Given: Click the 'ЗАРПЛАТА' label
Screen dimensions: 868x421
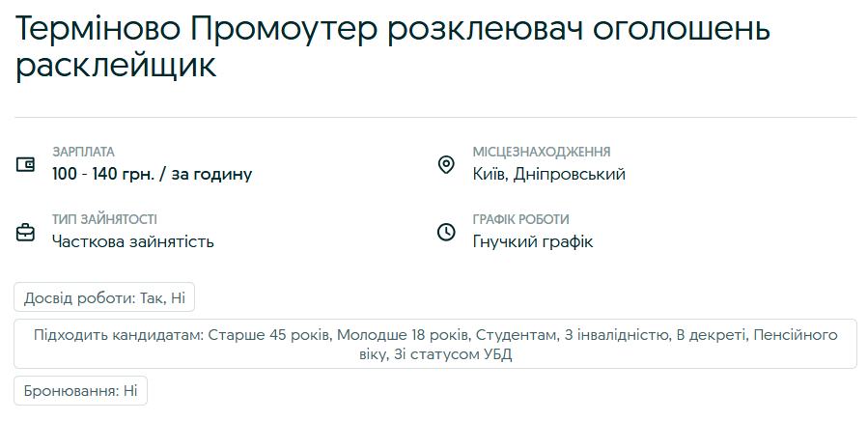Looking at the screenshot, I should click(x=83, y=152).
